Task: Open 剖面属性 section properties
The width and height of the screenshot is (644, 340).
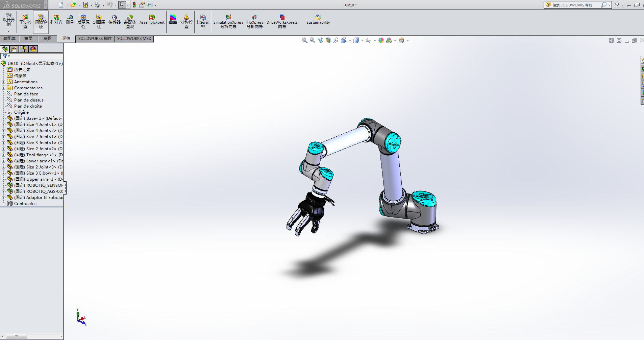Action: click(99, 21)
